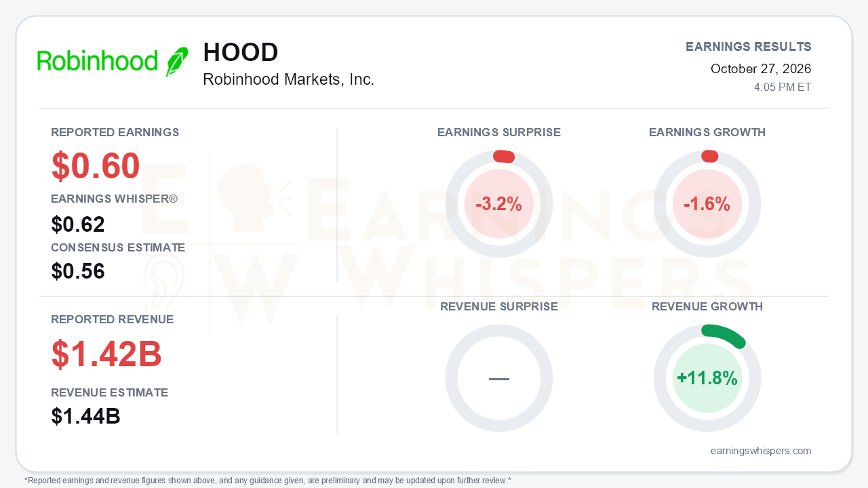Click the preliminary figures disclaimer footnote
868x488 pixels.
pos(268,481)
